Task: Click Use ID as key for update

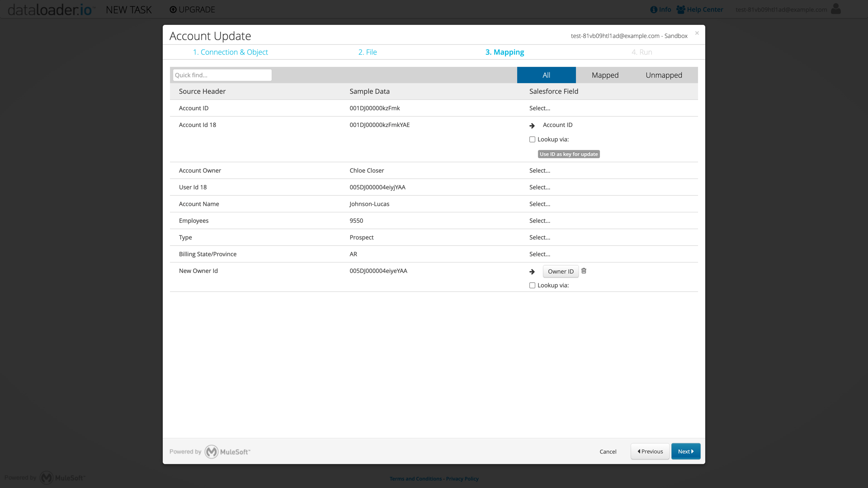Action: [x=569, y=154]
